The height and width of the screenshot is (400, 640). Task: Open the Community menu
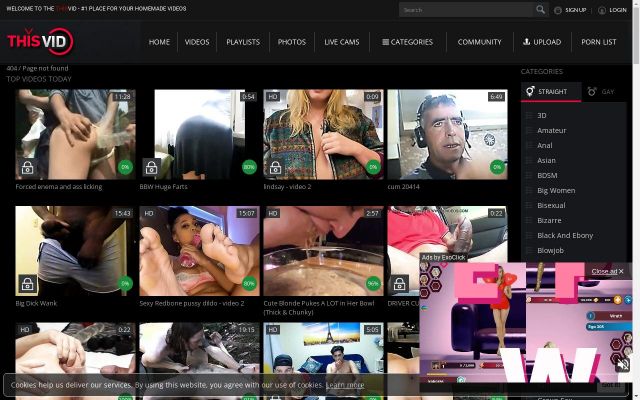479,42
